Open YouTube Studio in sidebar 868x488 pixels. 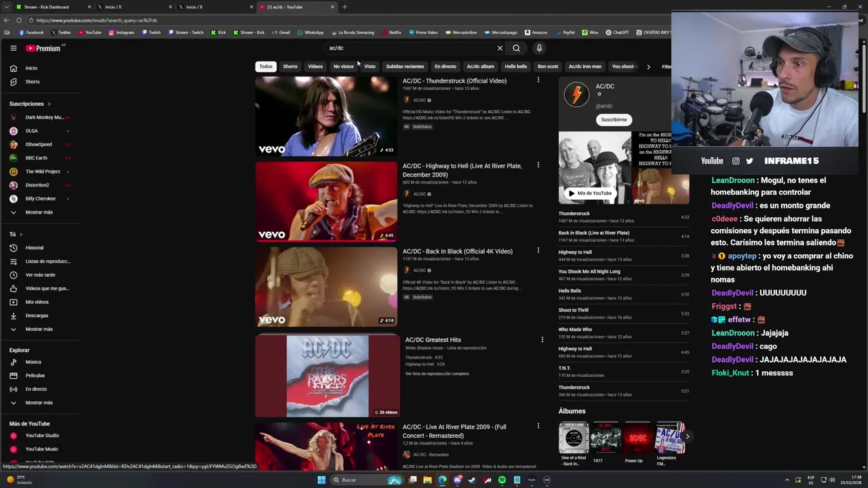[41, 435]
